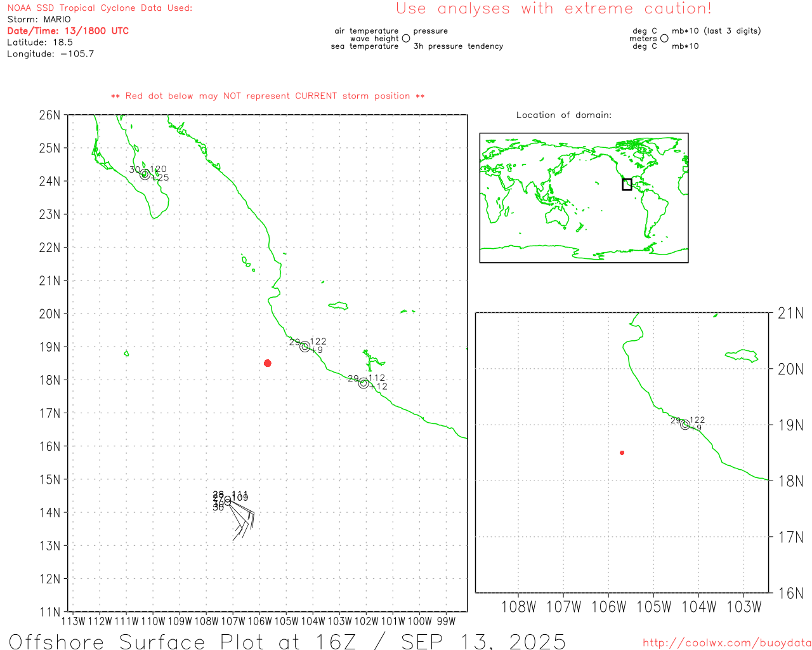812x650 pixels.
Task: Open the coolwx.com buoydata link
Action: (x=727, y=643)
